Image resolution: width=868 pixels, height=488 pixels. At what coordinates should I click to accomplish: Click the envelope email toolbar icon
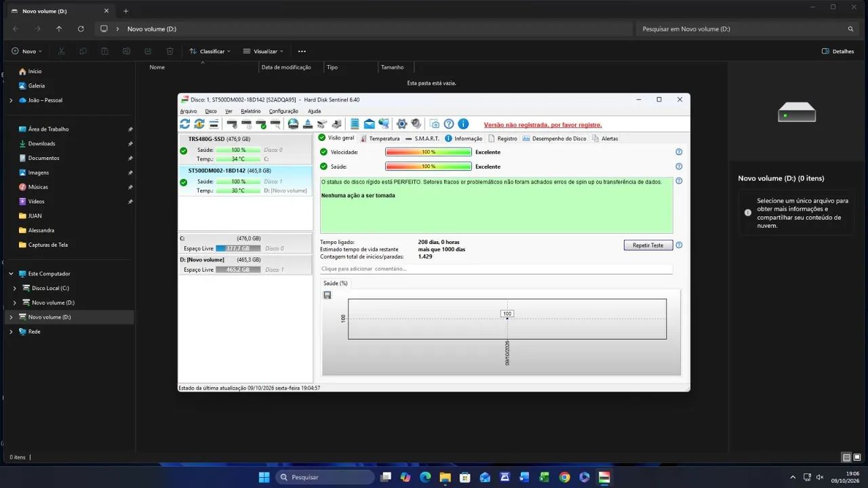click(369, 124)
